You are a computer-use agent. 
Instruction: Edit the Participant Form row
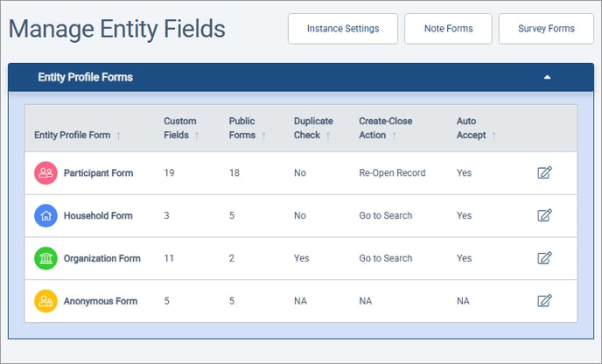544,172
